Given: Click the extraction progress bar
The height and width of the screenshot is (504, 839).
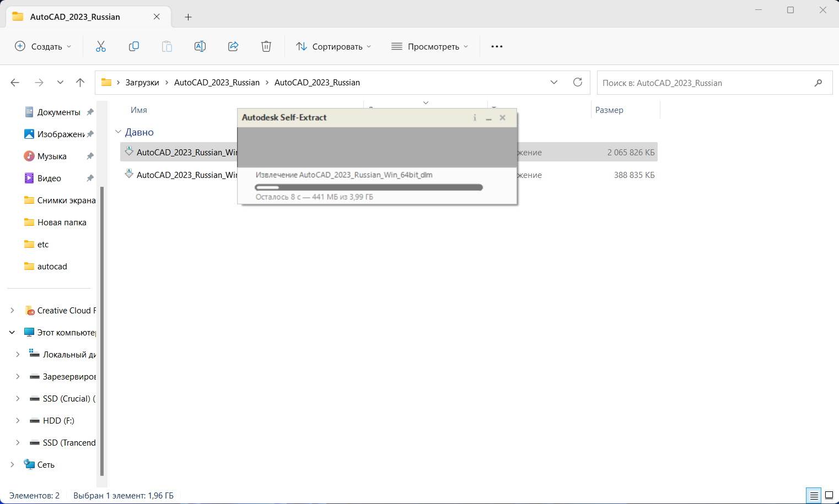Looking at the screenshot, I should click(369, 188).
